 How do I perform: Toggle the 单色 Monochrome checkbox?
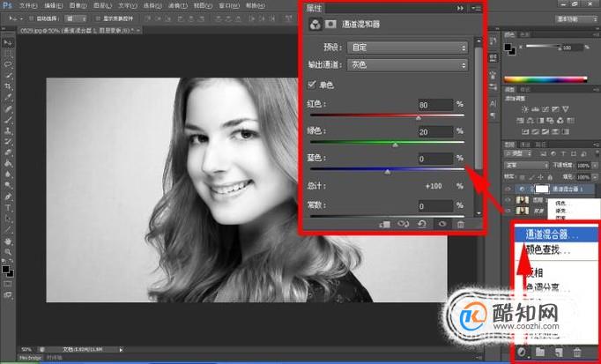click(312, 85)
